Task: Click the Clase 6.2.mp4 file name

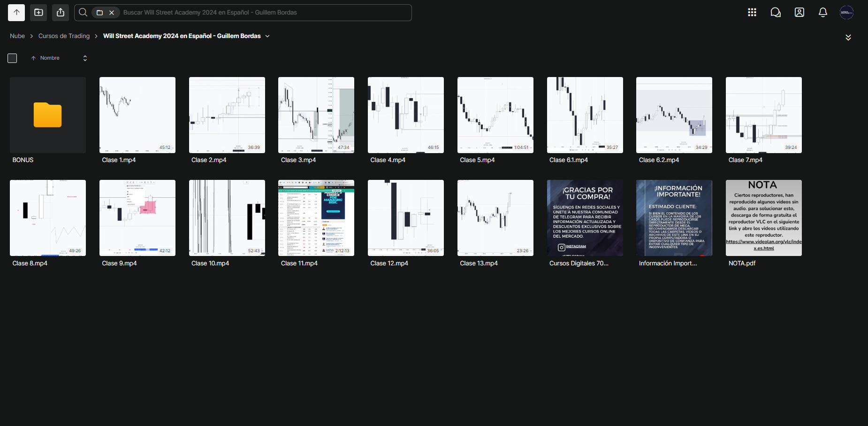Action: pyautogui.click(x=659, y=160)
